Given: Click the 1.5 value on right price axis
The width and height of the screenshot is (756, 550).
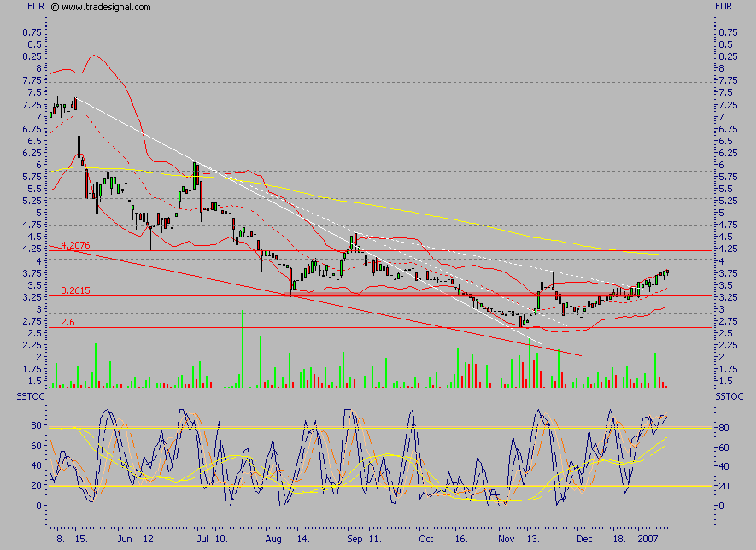Looking at the screenshot, I should (725, 381).
